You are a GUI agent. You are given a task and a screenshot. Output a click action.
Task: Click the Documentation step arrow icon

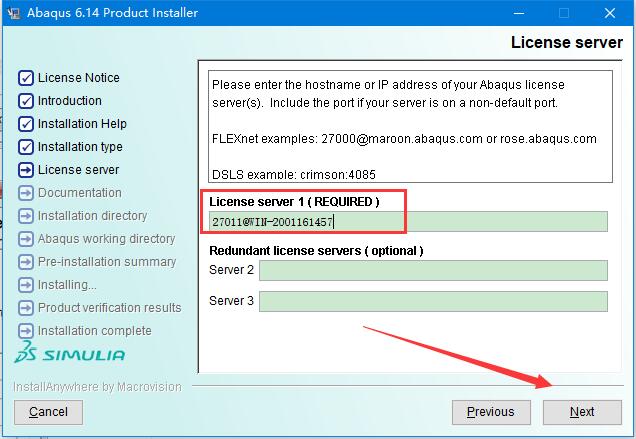coord(26,193)
